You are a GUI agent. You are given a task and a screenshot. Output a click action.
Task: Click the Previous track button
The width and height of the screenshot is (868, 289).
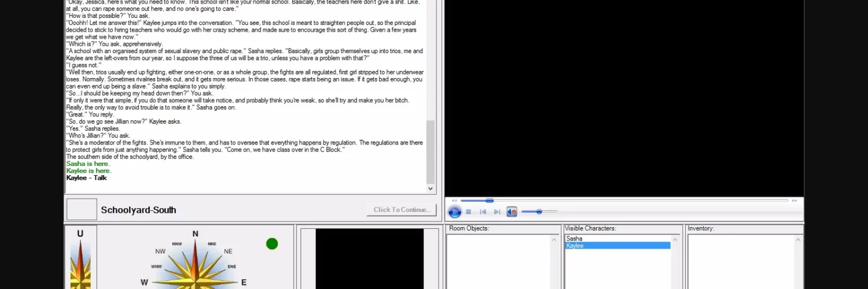[x=483, y=212]
